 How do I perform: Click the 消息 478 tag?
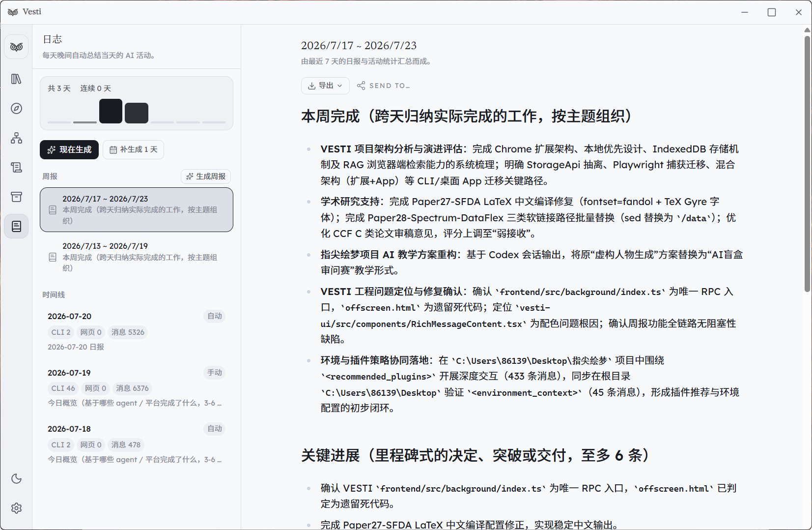[126, 445]
